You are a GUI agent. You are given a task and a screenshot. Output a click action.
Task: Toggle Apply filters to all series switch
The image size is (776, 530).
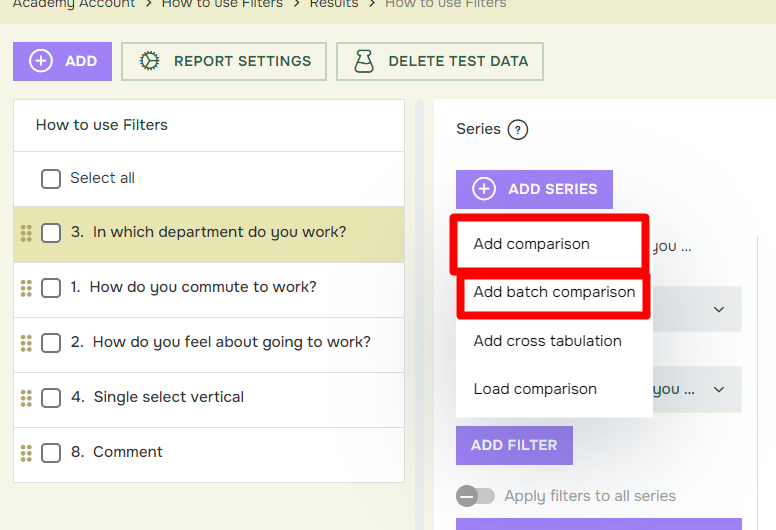click(x=475, y=496)
